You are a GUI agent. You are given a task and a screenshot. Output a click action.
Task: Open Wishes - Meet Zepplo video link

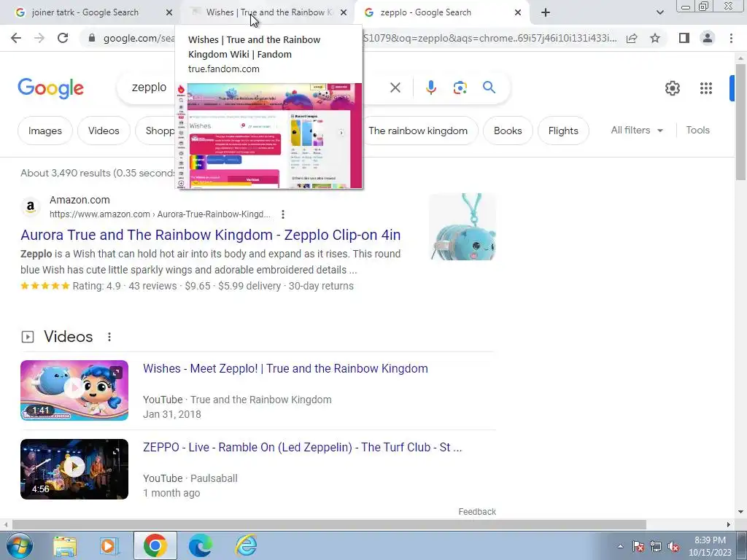click(x=285, y=368)
